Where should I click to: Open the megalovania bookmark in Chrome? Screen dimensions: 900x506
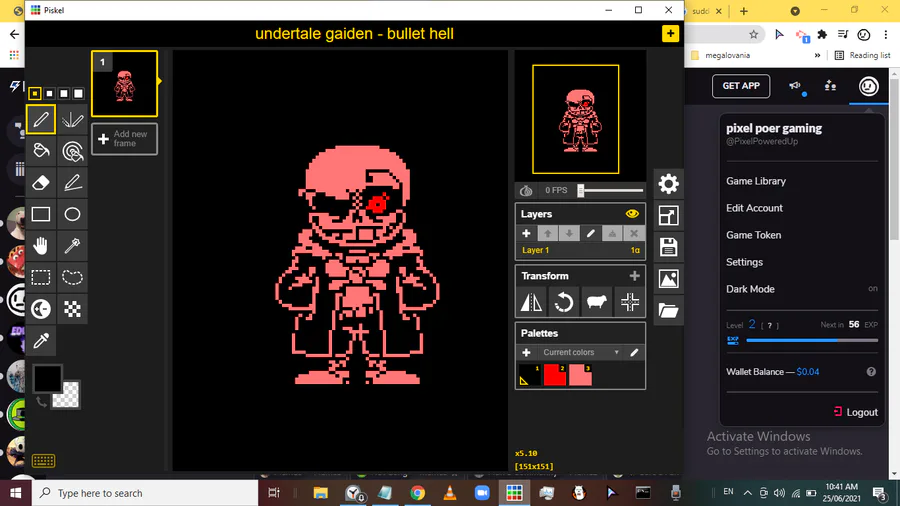(721, 56)
